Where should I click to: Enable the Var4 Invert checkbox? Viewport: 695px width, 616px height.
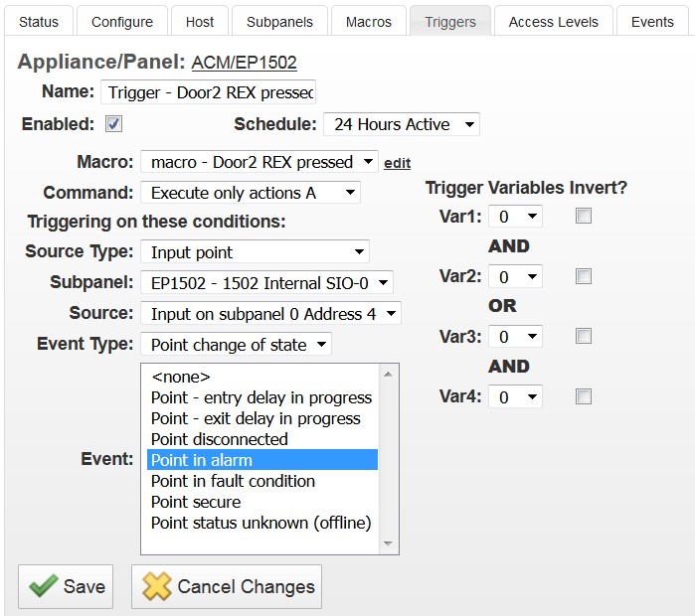click(x=584, y=396)
